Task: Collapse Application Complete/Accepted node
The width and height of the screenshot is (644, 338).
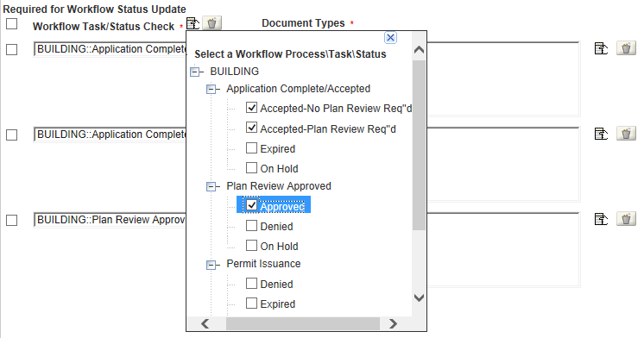Action: pyautogui.click(x=212, y=89)
